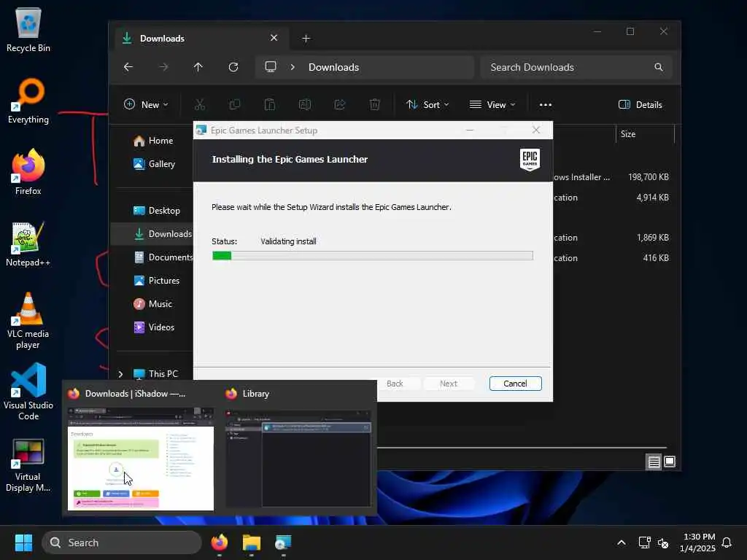
Task: Open the New dropdown in Explorer
Action: point(146,105)
